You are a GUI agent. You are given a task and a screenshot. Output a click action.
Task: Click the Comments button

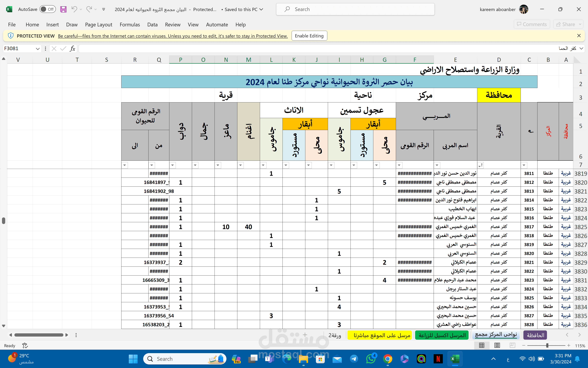(532, 24)
